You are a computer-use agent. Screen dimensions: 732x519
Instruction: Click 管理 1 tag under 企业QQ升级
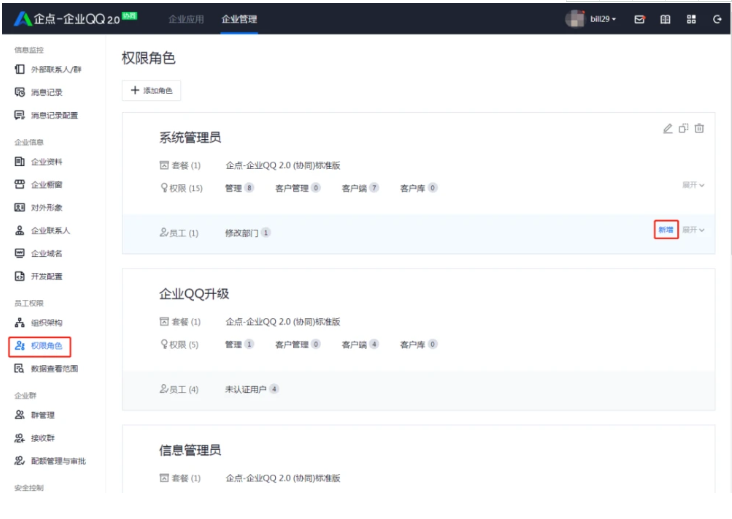239,344
